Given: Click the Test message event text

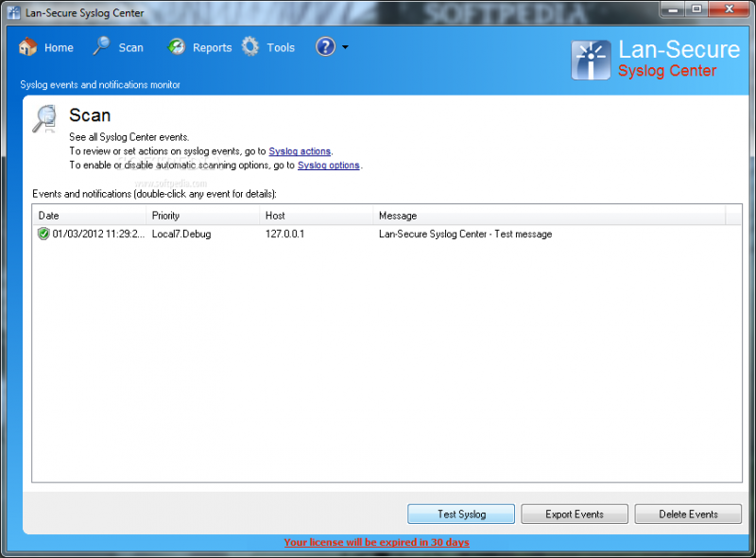Looking at the screenshot, I should tap(465, 235).
